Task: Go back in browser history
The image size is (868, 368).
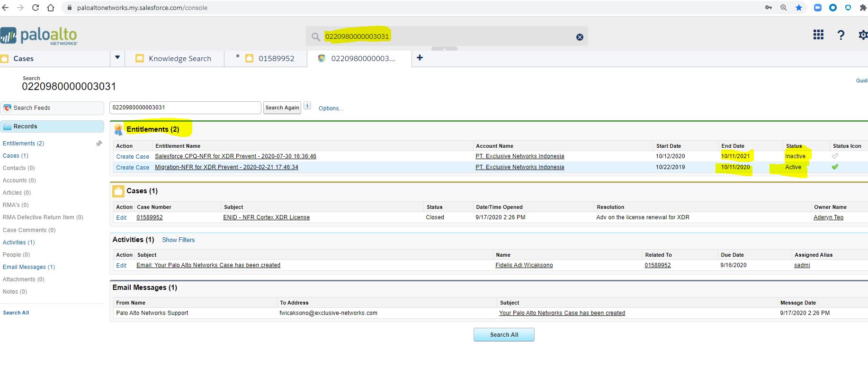Action: (x=6, y=8)
